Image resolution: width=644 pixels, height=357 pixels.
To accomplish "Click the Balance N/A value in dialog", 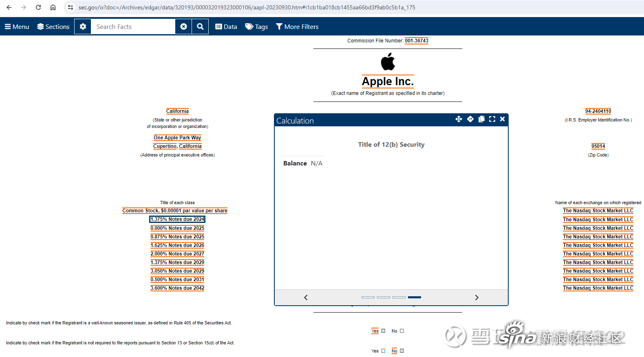I will tap(317, 163).
